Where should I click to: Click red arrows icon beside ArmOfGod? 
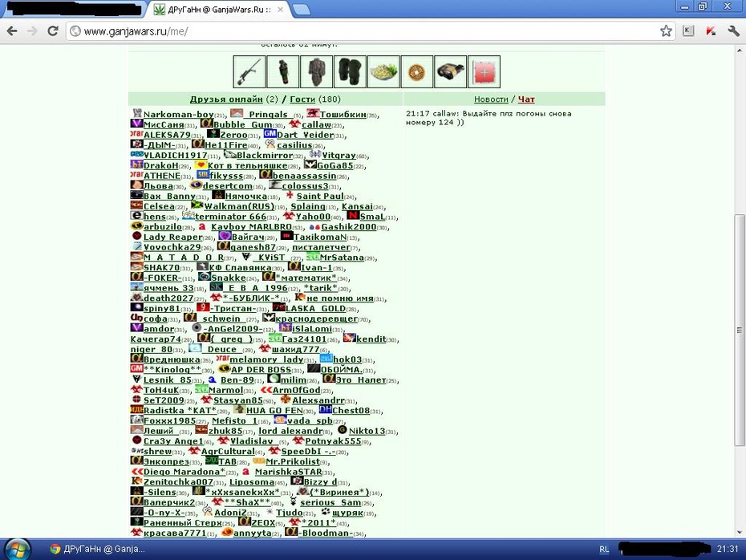coord(266,389)
